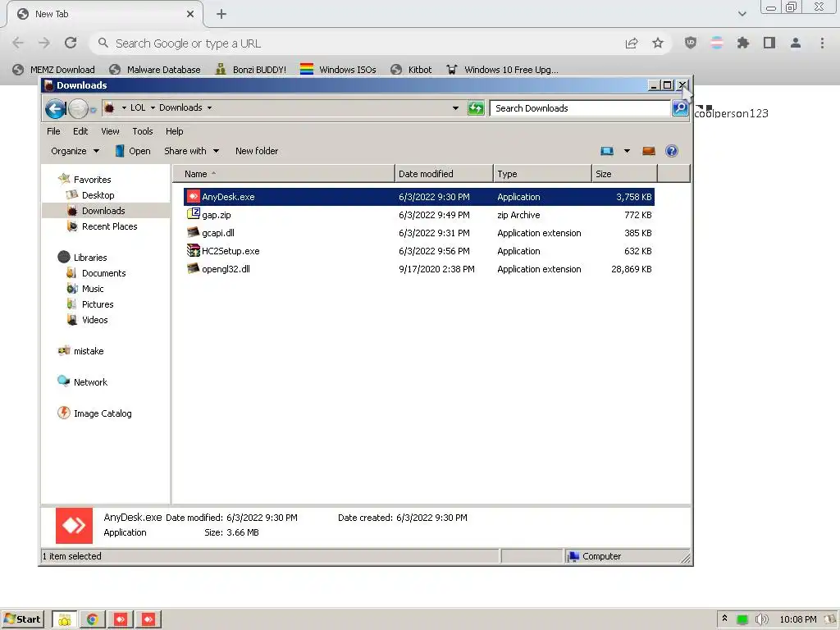This screenshot has height=630, width=840.
Task: Open the File menu
Action: tap(53, 131)
